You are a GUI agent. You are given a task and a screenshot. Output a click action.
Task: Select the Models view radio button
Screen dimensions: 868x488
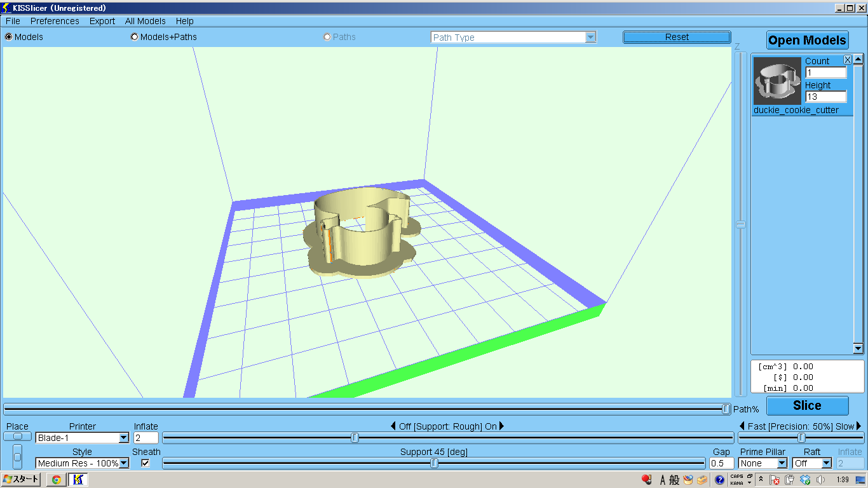coord(9,37)
